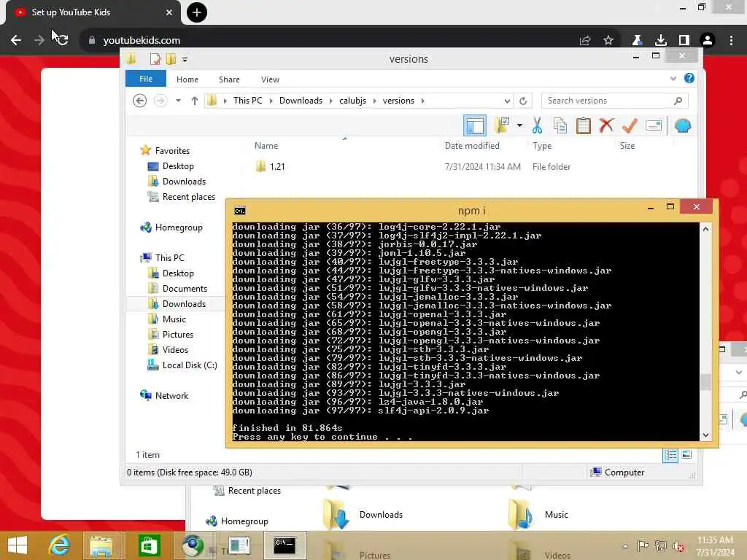Toggle the browser side panel icon

[x=684, y=41]
